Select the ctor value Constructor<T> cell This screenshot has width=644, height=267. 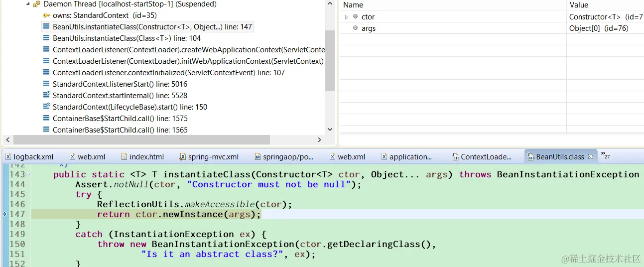[x=606, y=17]
